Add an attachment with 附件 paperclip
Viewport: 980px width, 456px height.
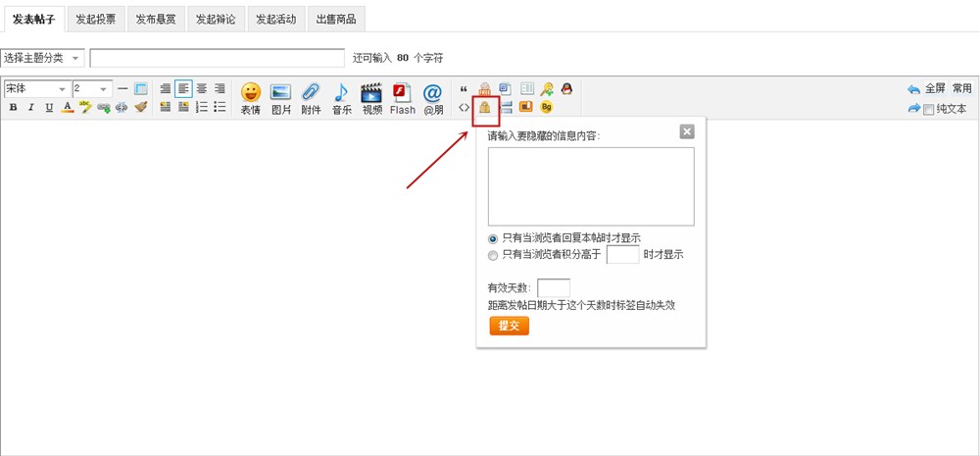pos(311,99)
